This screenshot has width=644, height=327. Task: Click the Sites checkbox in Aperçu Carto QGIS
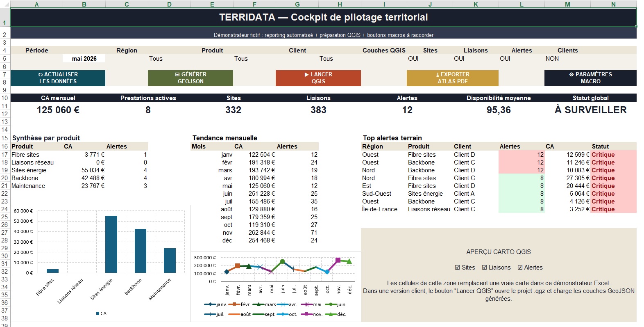coord(457,268)
